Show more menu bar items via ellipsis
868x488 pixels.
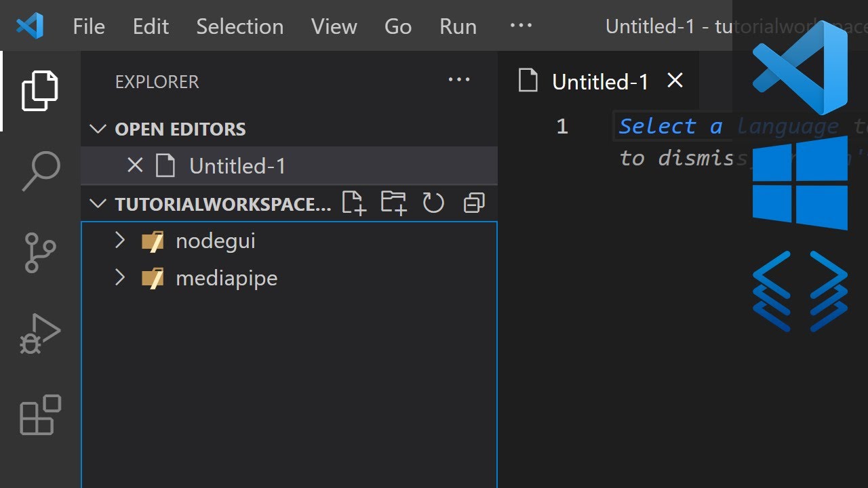coord(521,26)
